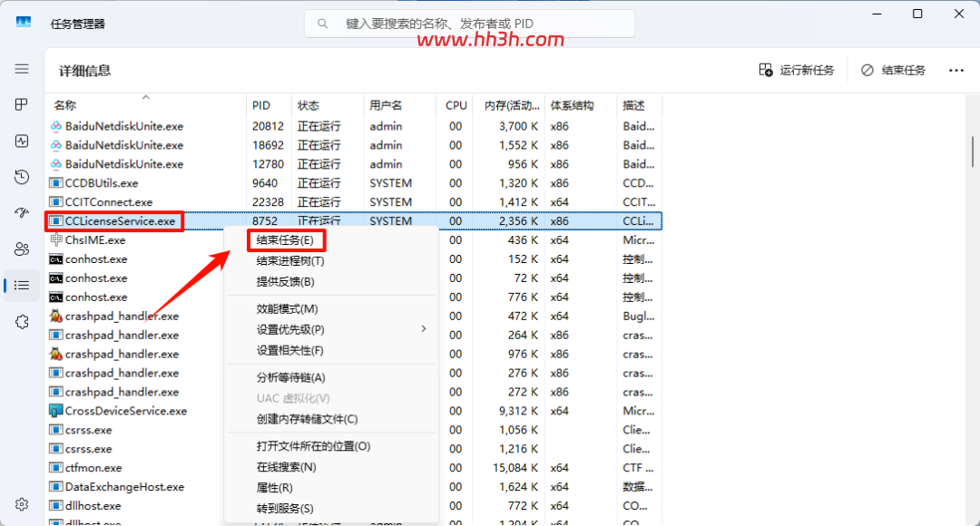The width and height of the screenshot is (980, 526).
Task: Focus the name, publisher or PID search box
Action: (x=469, y=24)
